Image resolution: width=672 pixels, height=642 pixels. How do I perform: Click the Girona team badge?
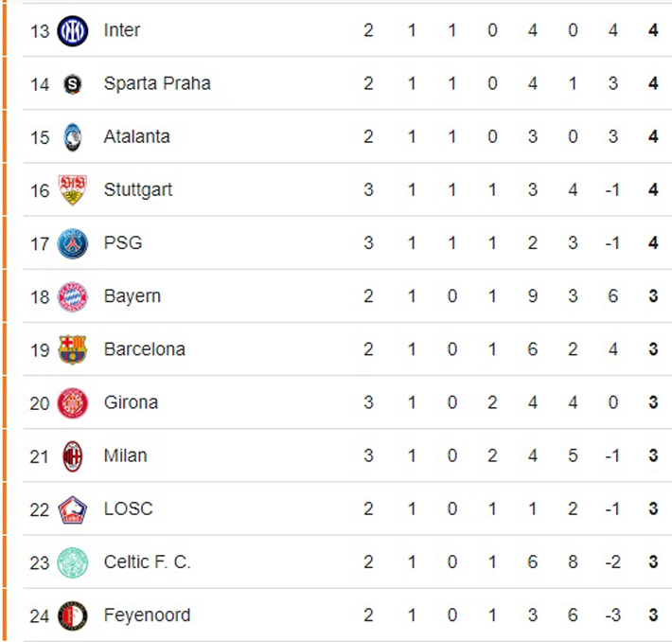pos(72,402)
